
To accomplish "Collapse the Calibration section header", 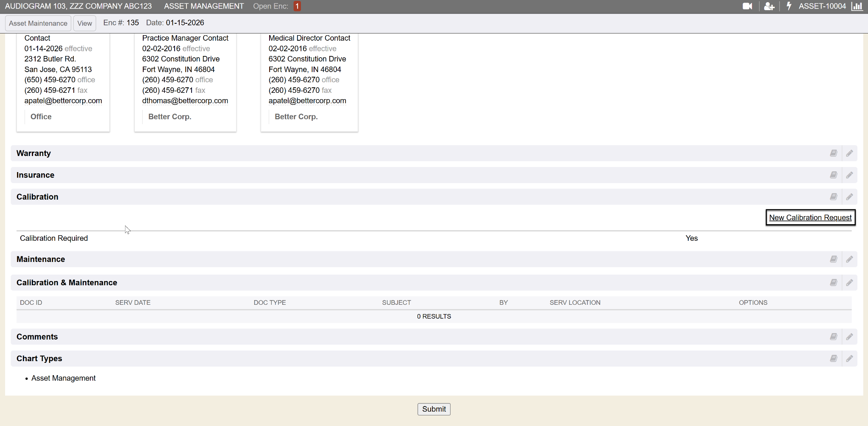I will [38, 197].
